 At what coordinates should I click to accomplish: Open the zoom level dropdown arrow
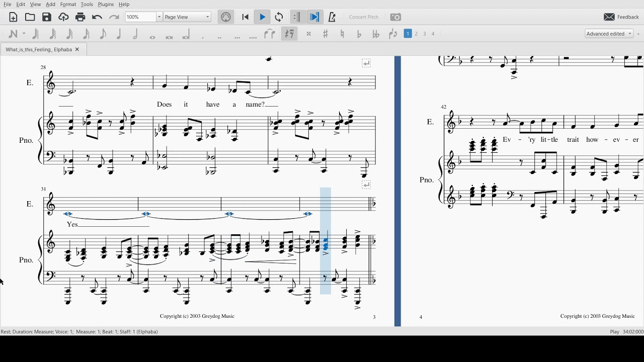(x=159, y=17)
